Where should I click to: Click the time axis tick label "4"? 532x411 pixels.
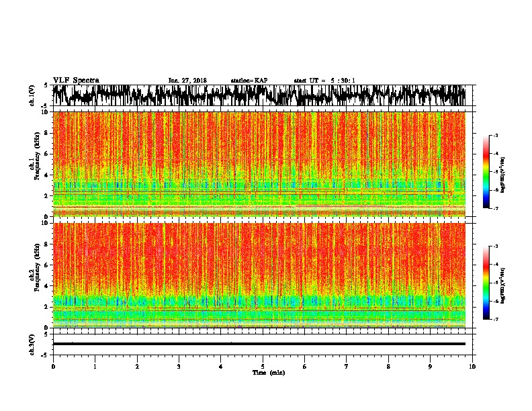click(221, 367)
